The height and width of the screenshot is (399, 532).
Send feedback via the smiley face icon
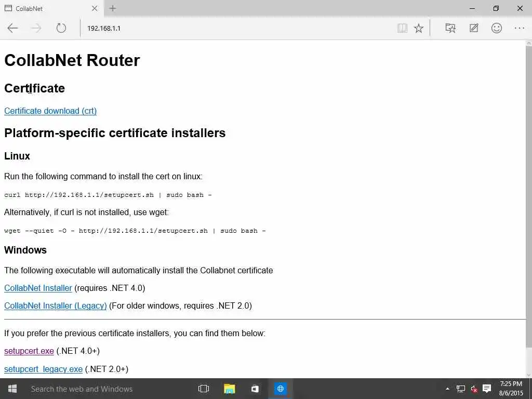pyautogui.click(x=496, y=28)
